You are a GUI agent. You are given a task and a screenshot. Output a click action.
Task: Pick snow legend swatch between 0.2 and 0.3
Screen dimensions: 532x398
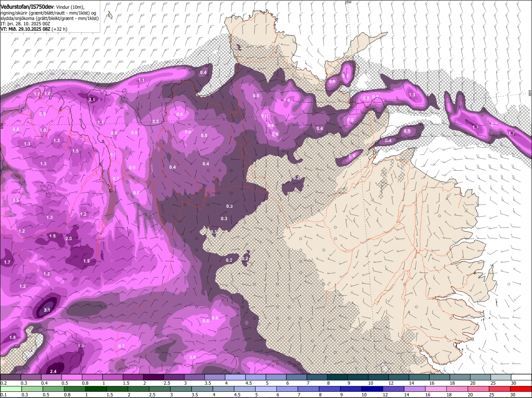coord(10,377)
